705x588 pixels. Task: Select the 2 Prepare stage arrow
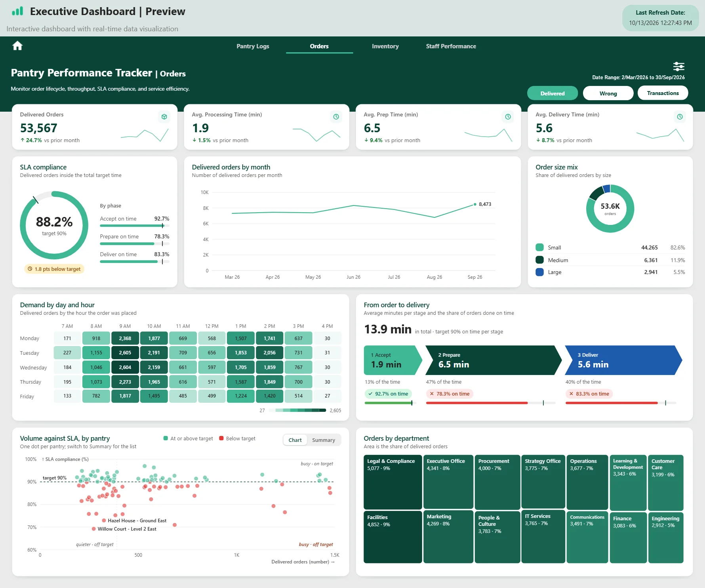click(494, 360)
